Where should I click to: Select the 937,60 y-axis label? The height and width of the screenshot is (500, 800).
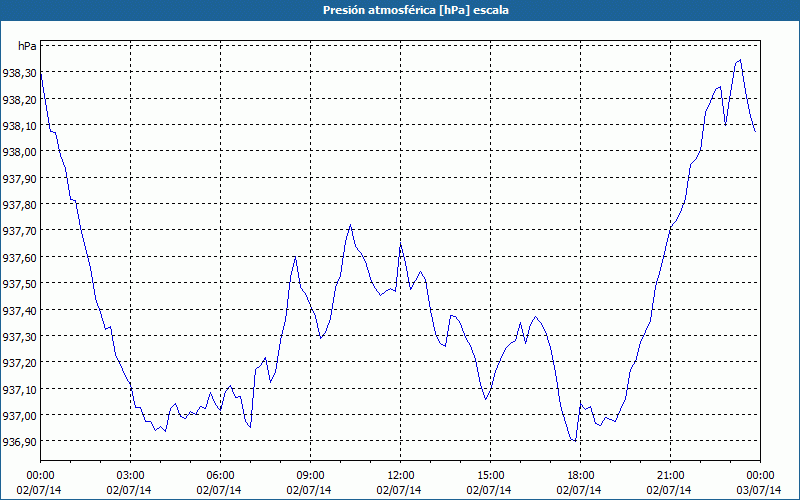pyautogui.click(x=19, y=258)
